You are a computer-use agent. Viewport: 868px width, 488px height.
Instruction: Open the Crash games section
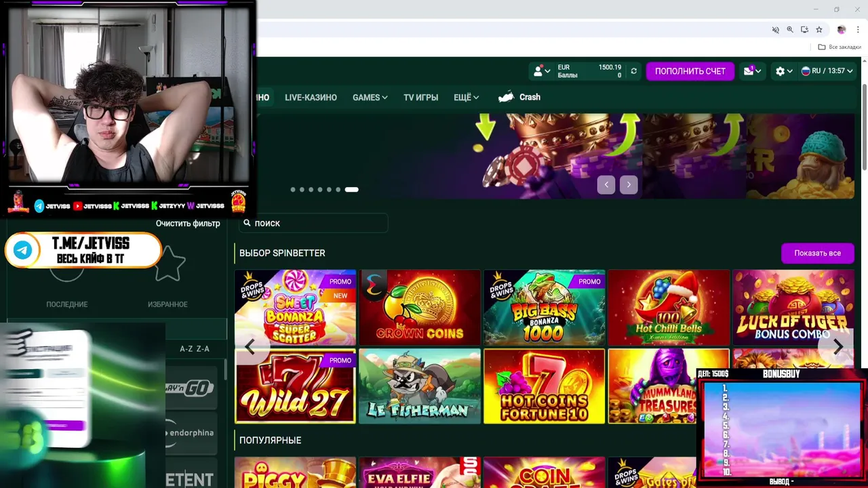click(x=519, y=98)
